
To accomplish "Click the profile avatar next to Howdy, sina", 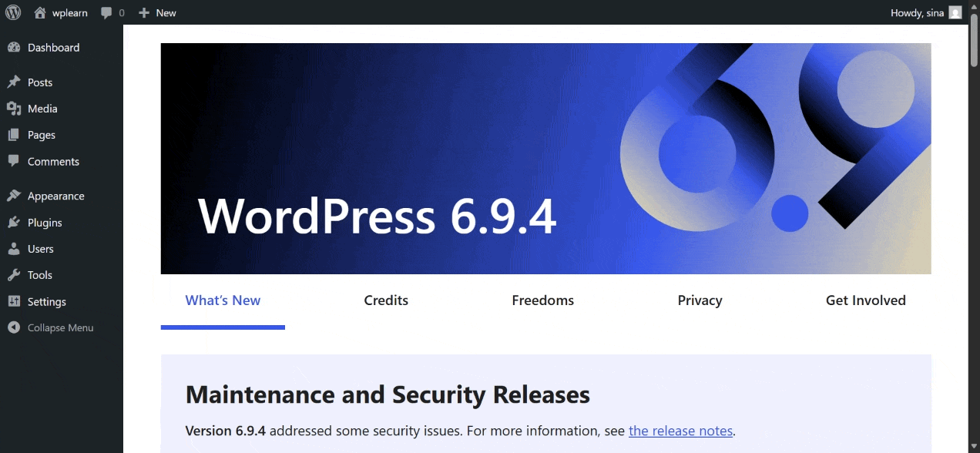I will coord(955,12).
